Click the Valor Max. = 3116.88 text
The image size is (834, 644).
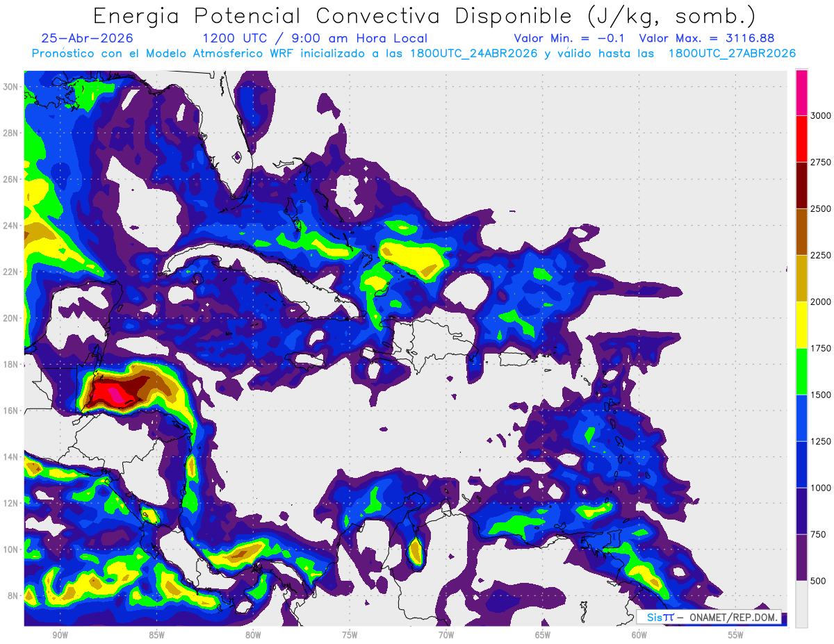coord(706,39)
